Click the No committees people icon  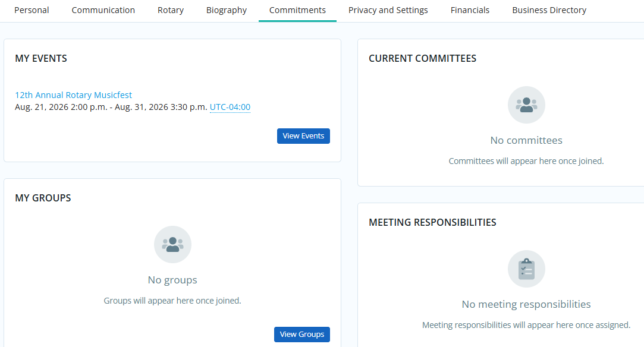tap(526, 105)
